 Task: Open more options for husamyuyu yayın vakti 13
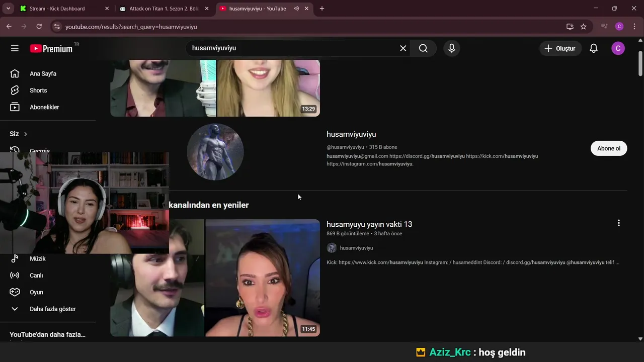click(x=619, y=223)
